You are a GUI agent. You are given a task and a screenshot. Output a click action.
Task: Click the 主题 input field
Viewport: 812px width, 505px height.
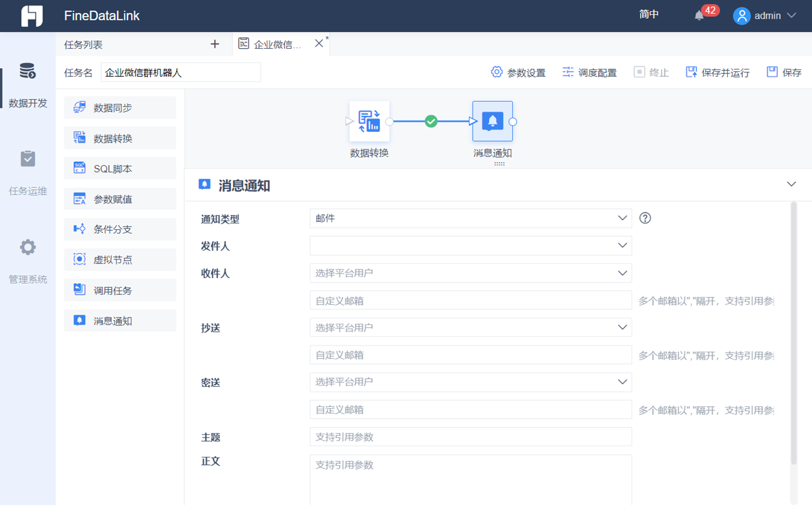[x=470, y=437]
